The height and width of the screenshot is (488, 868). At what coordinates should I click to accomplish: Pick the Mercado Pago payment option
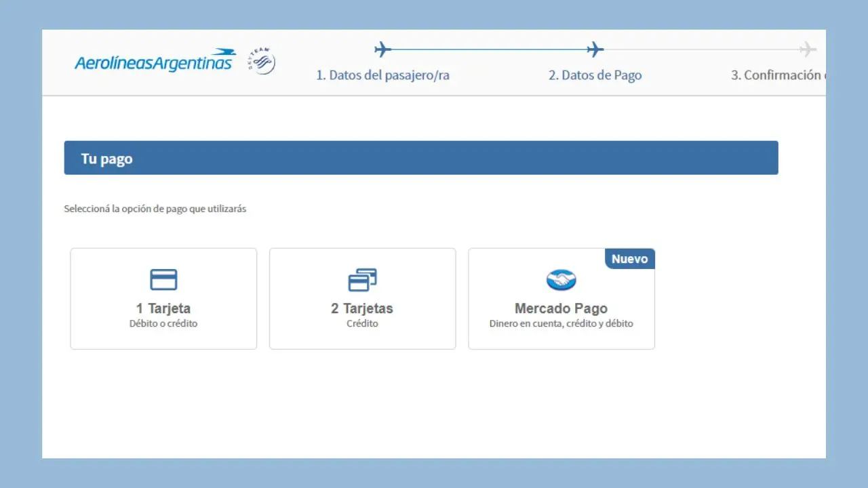tap(561, 299)
